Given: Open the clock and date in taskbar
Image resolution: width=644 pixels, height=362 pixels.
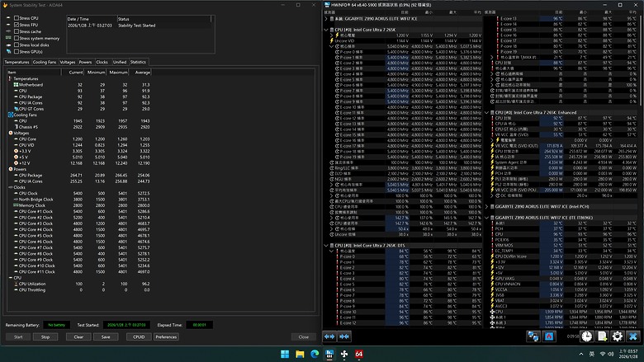Looking at the screenshot, I should 628,354.
